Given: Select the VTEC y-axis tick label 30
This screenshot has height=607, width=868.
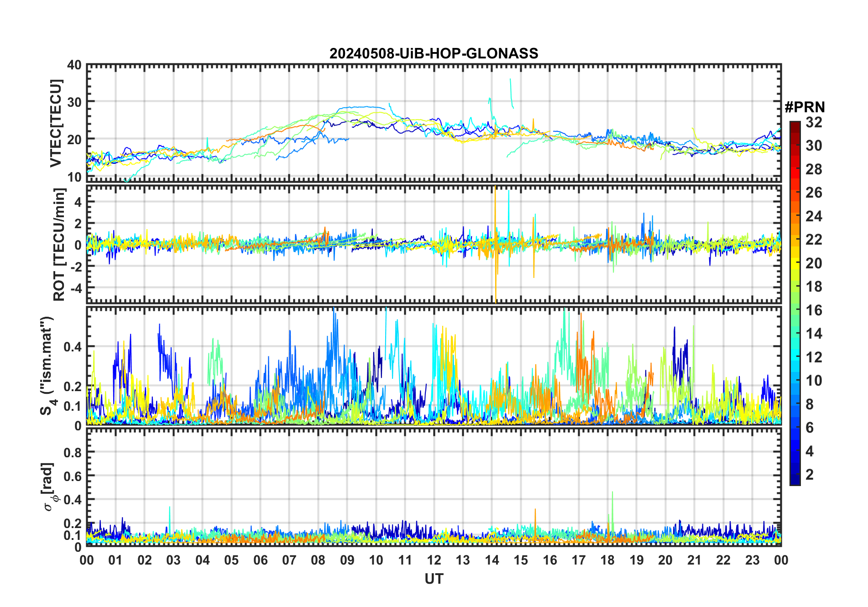Looking at the screenshot, I should pyautogui.click(x=74, y=102).
